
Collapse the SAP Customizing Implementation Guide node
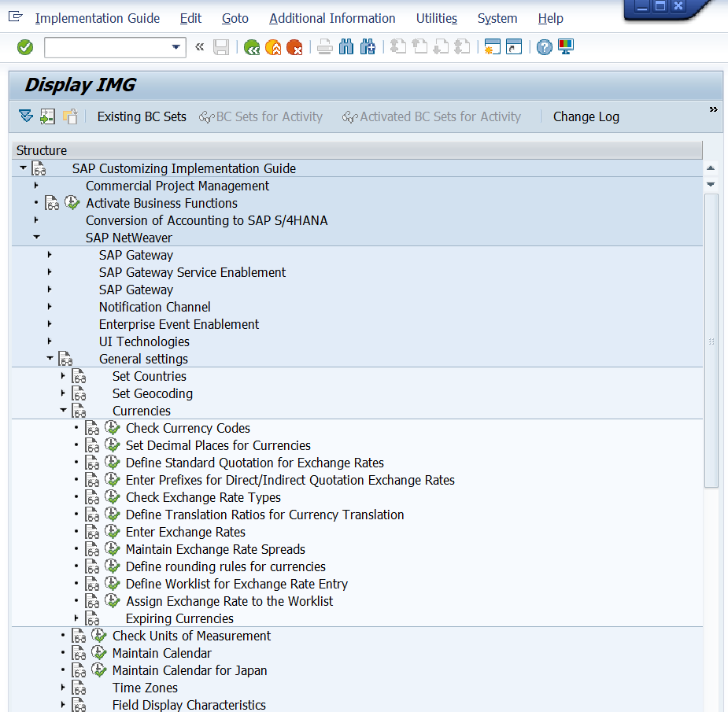tap(23, 168)
